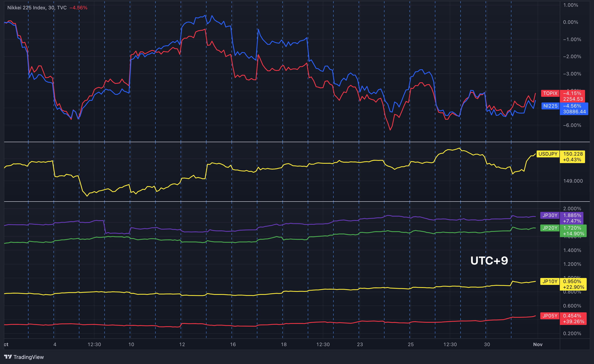Click the green JP20Y series label

point(550,228)
